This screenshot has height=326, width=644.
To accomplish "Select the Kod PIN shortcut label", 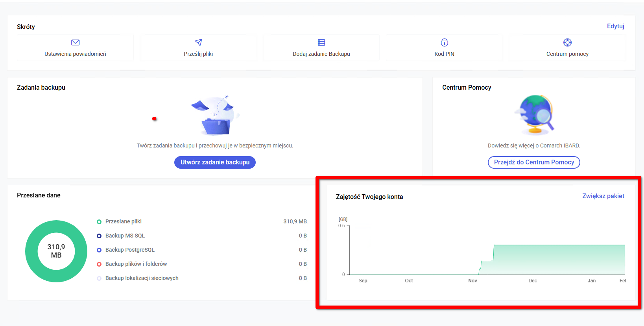I will tap(444, 54).
